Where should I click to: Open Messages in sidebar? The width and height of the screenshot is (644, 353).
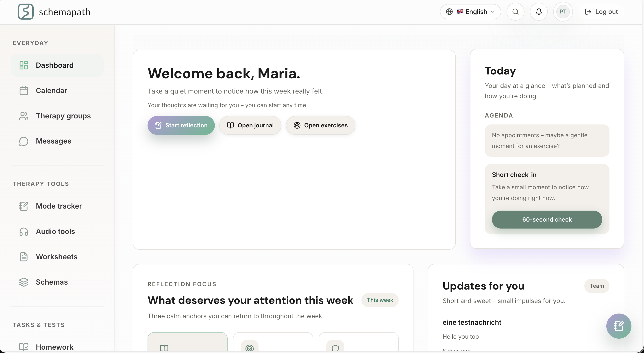tap(54, 141)
